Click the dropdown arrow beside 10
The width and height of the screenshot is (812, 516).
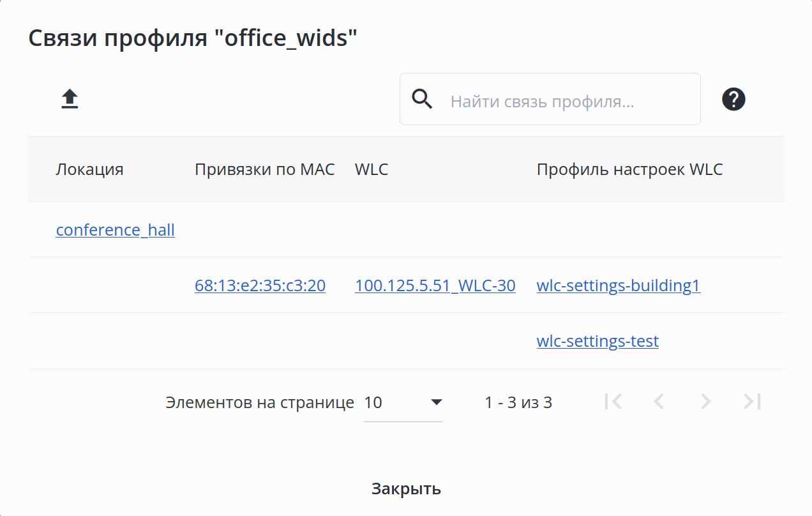click(437, 402)
